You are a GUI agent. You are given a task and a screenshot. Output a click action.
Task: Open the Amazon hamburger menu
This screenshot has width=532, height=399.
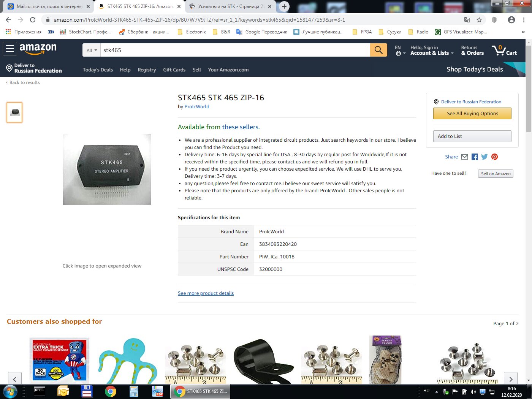(10, 49)
